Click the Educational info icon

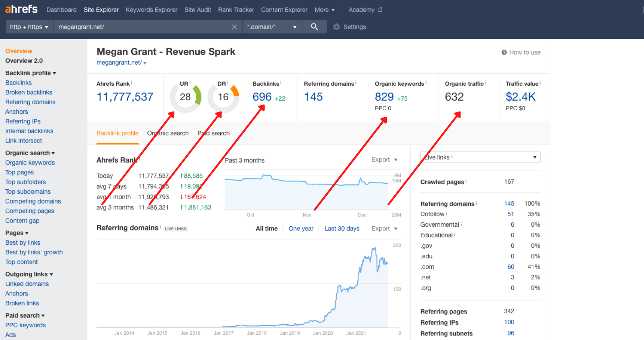[455, 234]
